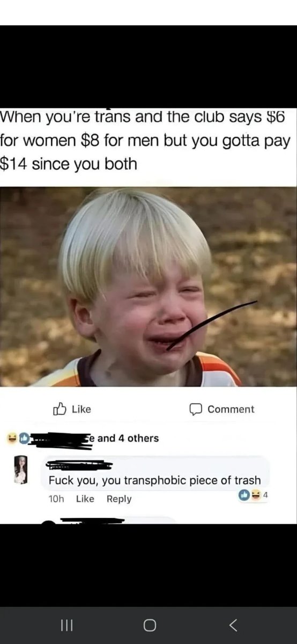Tap the 10h comment timestamp
The height and width of the screenshot is (644, 297).
pos(56,499)
